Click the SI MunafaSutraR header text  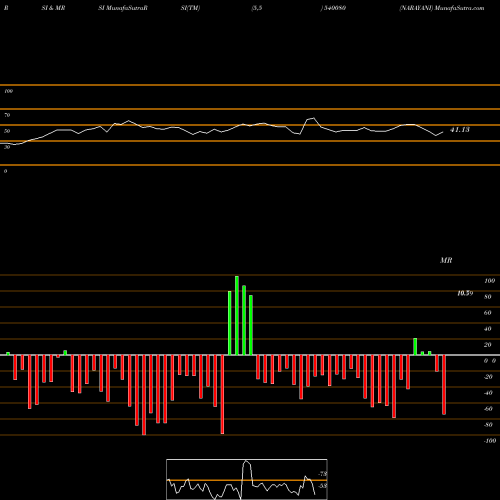[x=123, y=8]
